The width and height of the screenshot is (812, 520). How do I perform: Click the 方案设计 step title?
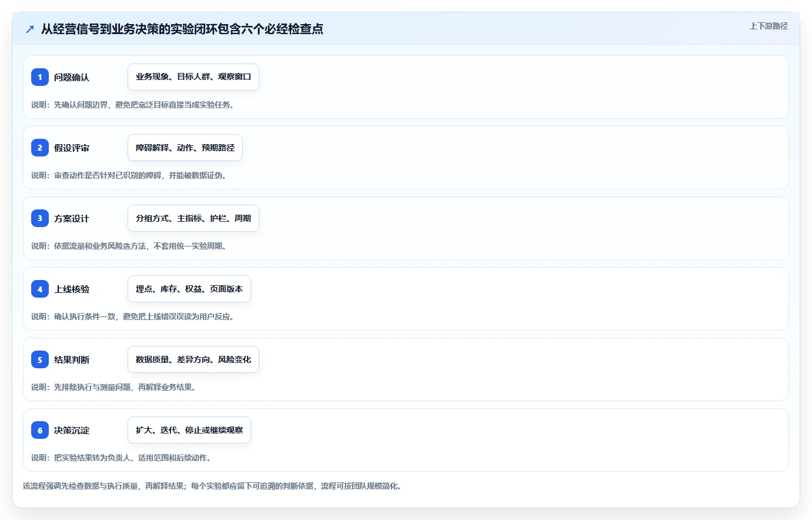click(72, 218)
